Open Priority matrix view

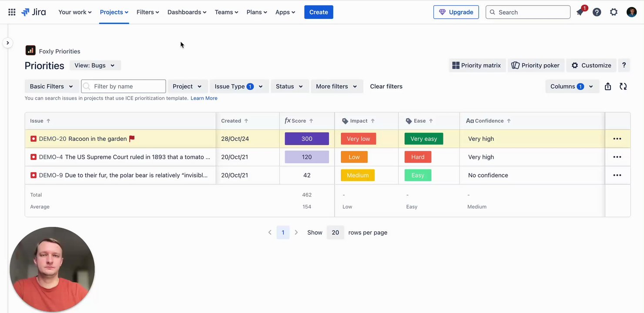(x=477, y=65)
